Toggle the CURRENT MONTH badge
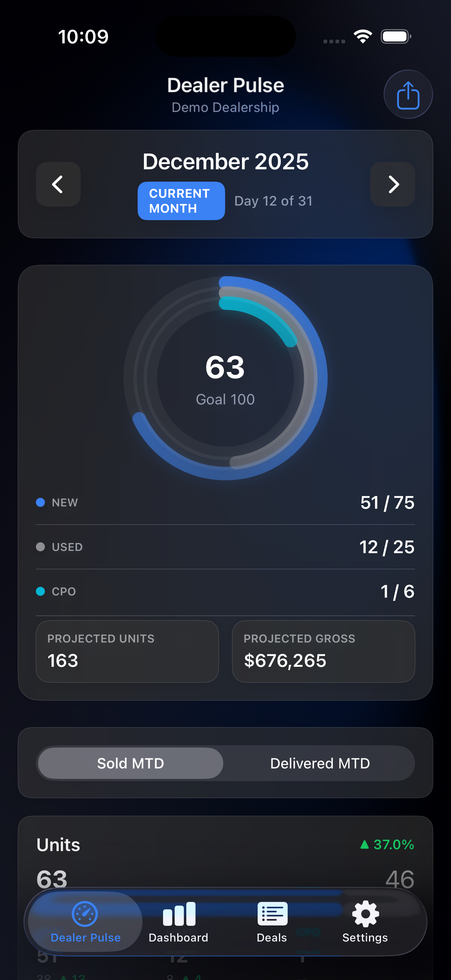 point(181,201)
